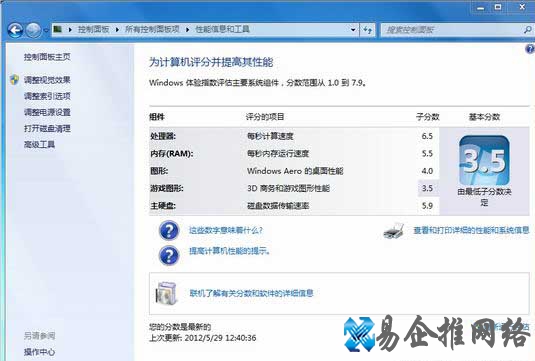
Task: Open 控制面板主页 link
Action: tap(47, 57)
